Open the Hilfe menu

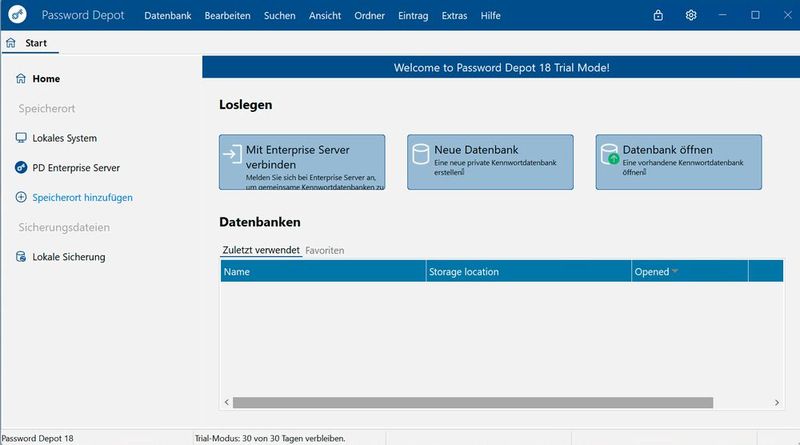tap(490, 16)
